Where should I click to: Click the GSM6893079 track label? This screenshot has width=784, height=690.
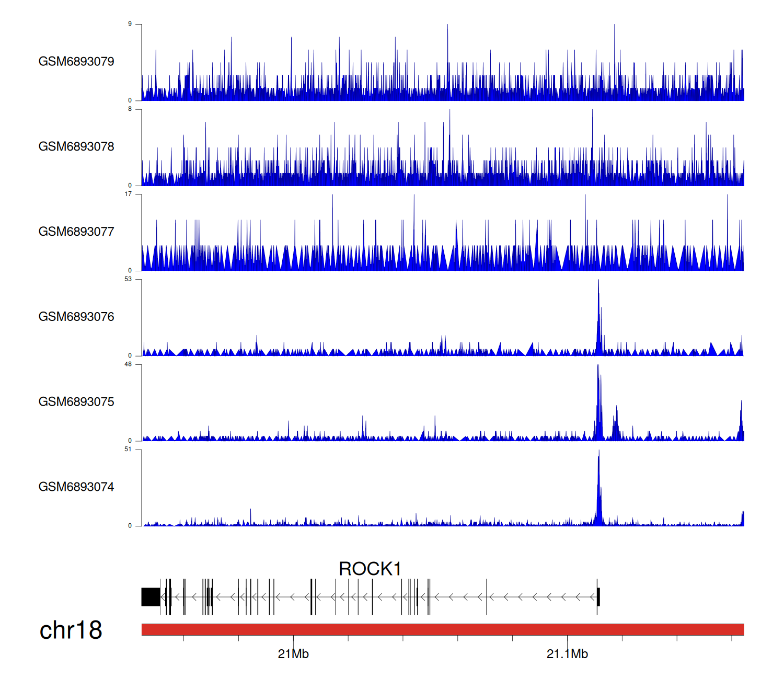(x=76, y=62)
